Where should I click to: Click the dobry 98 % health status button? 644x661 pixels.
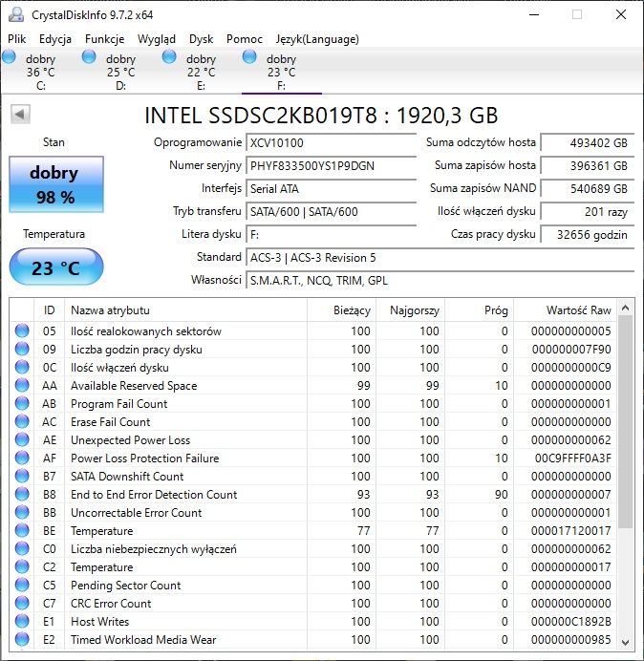coord(56,184)
